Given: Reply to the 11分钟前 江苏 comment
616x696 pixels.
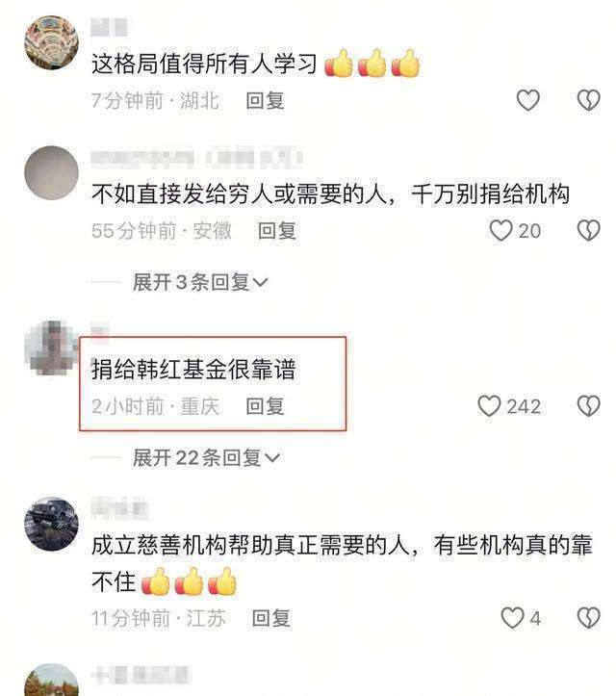Looking at the screenshot, I should pyautogui.click(x=271, y=618).
